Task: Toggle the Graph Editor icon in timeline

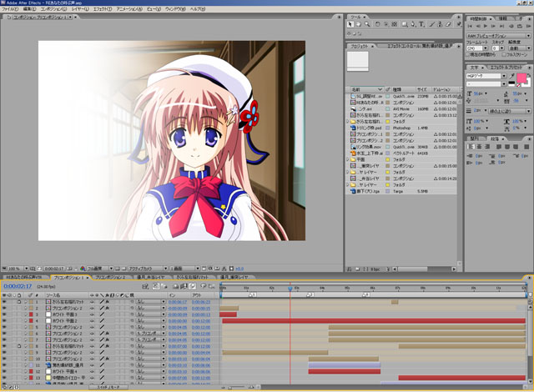Action: click(x=211, y=287)
